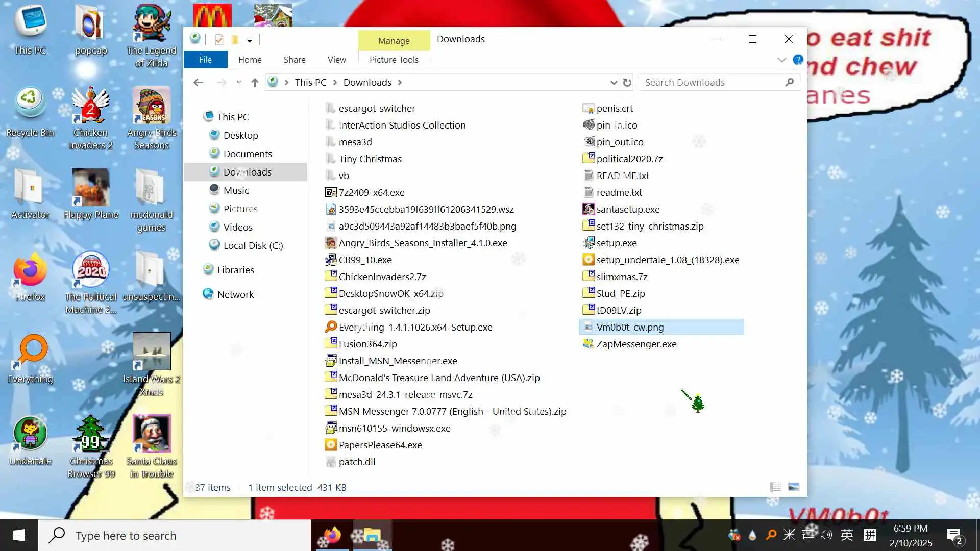Screen dimensions: 980x551
Task: Select This PC in the breadcrumb path
Action: pos(310,82)
